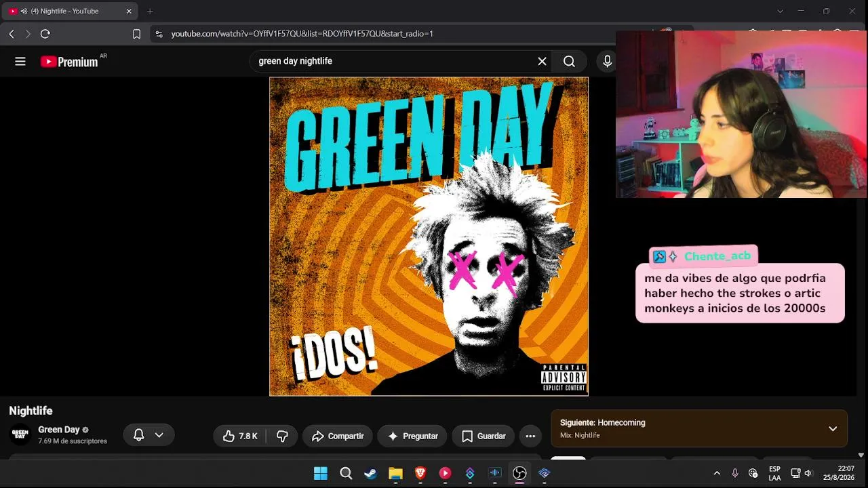868x488 pixels.
Task: Save video with the Guardar button
Action: (x=484, y=436)
